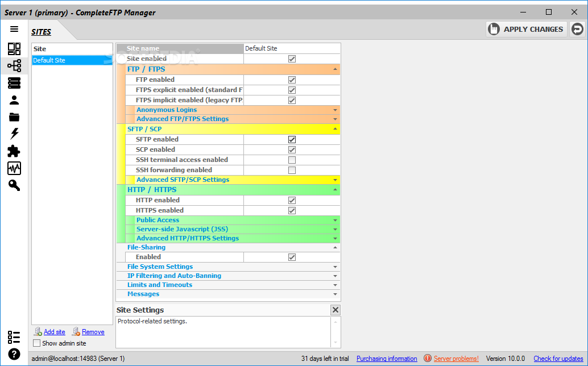588x366 pixels.
Task: Expand Advanced HTTP/HTTPS Settings
Action: coord(335,238)
